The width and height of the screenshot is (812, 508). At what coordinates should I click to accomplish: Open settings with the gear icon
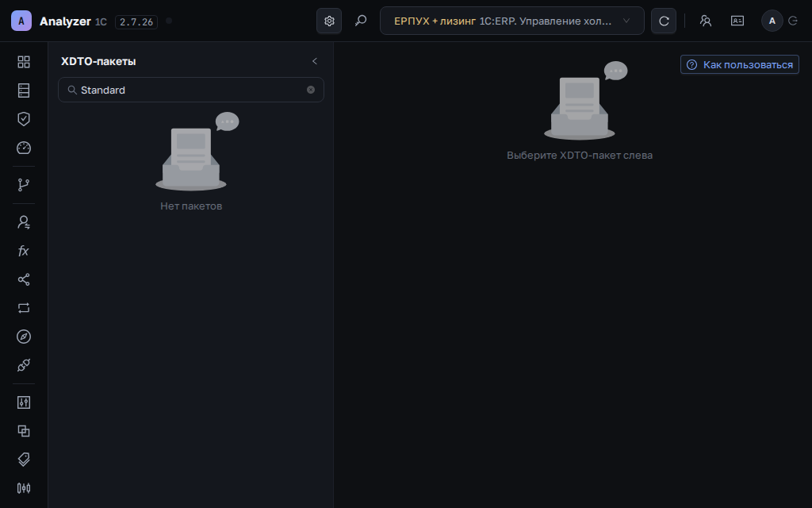[329, 21]
